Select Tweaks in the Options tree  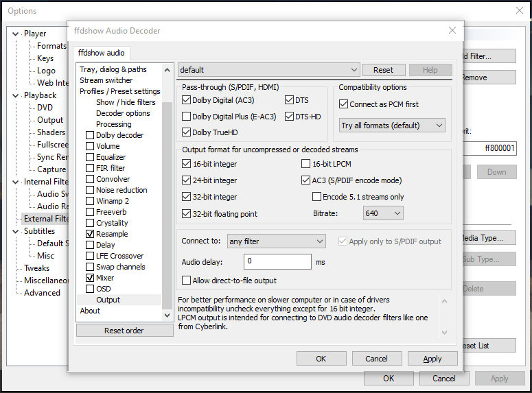tap(36, 268)
